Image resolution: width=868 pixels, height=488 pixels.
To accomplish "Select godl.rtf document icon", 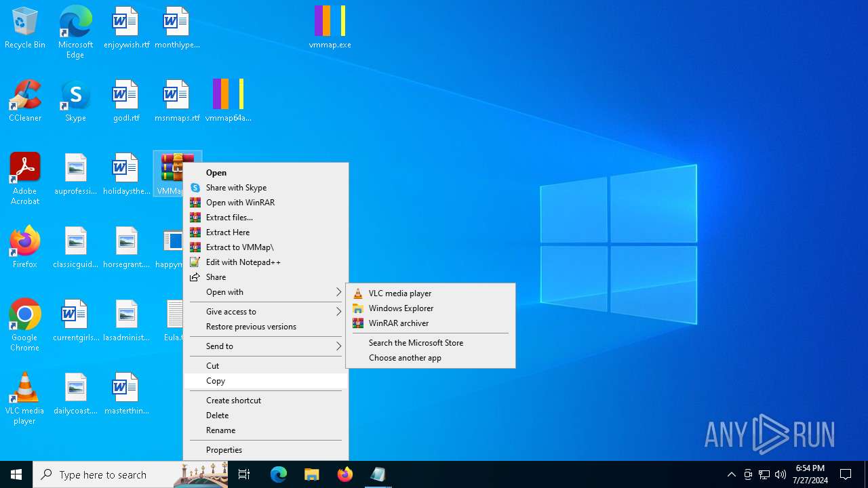I will tap(126, 102).
